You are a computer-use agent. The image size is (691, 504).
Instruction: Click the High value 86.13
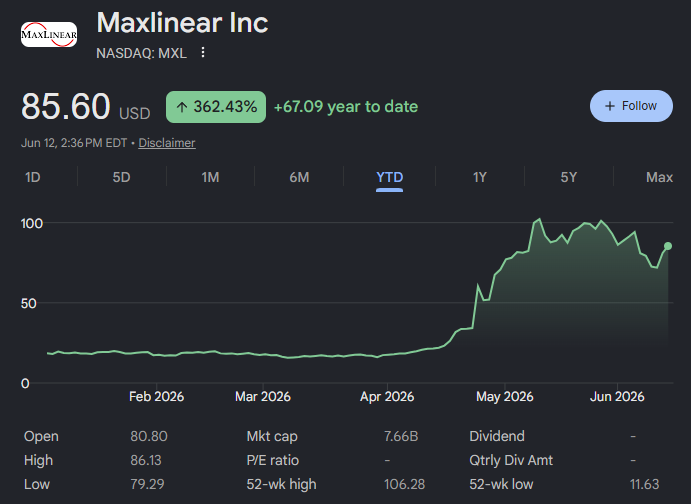146,460
